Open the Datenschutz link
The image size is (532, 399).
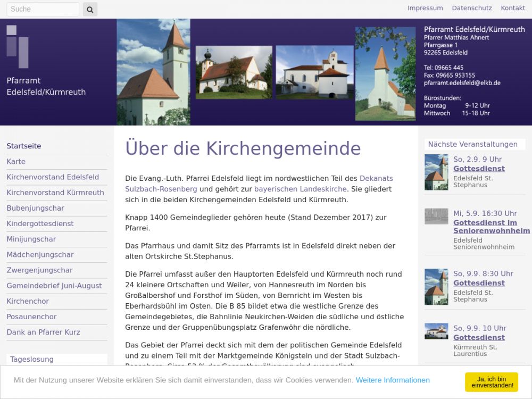(472, 8)
